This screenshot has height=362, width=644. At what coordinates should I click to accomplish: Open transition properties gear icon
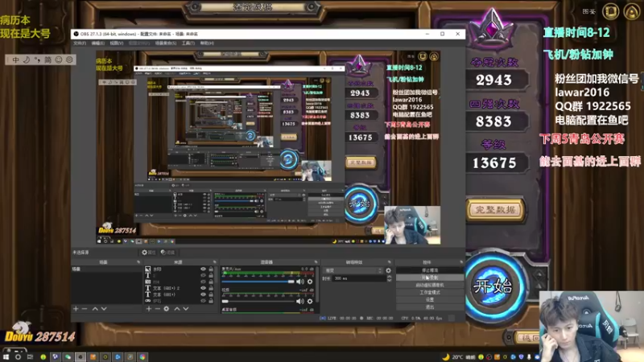(388, 270)
